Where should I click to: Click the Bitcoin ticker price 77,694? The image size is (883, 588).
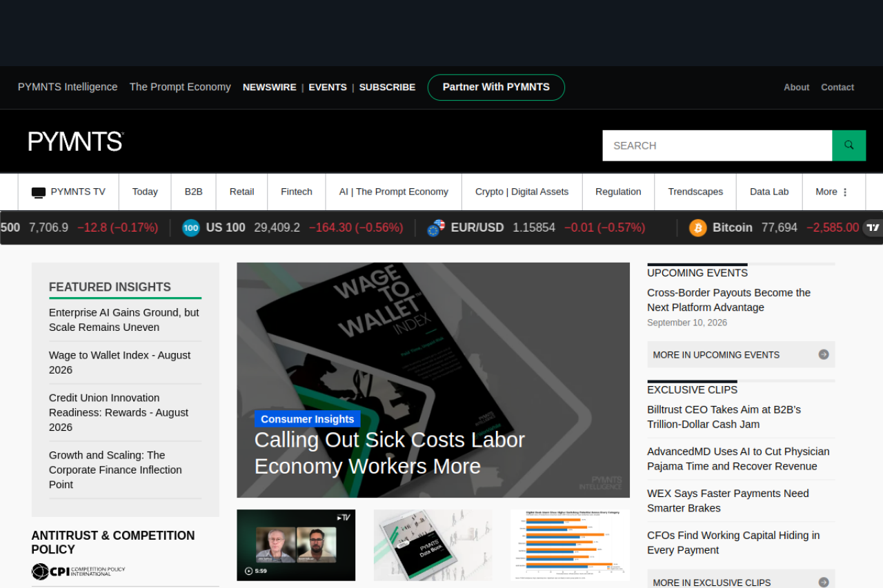point(780,227)
